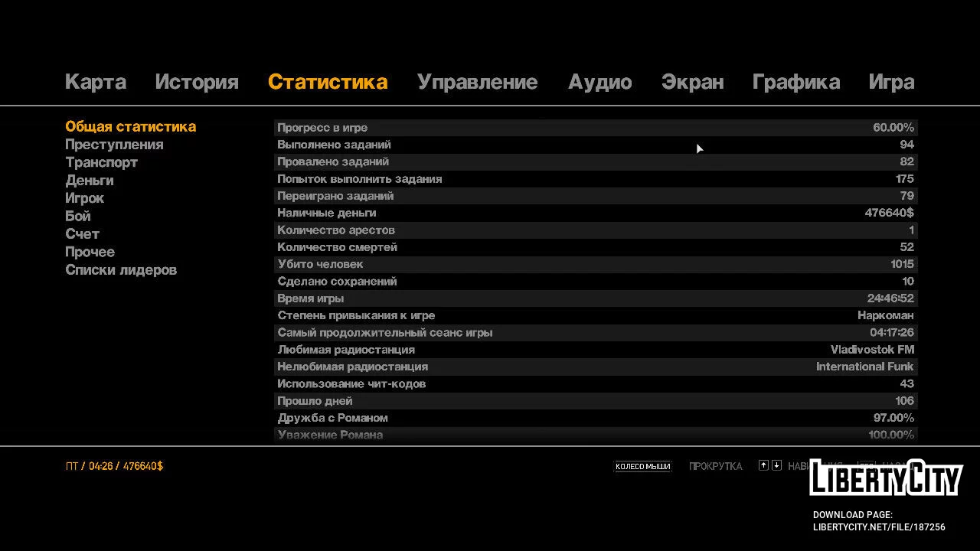Open the Карта tab

(x=96, y=82)
